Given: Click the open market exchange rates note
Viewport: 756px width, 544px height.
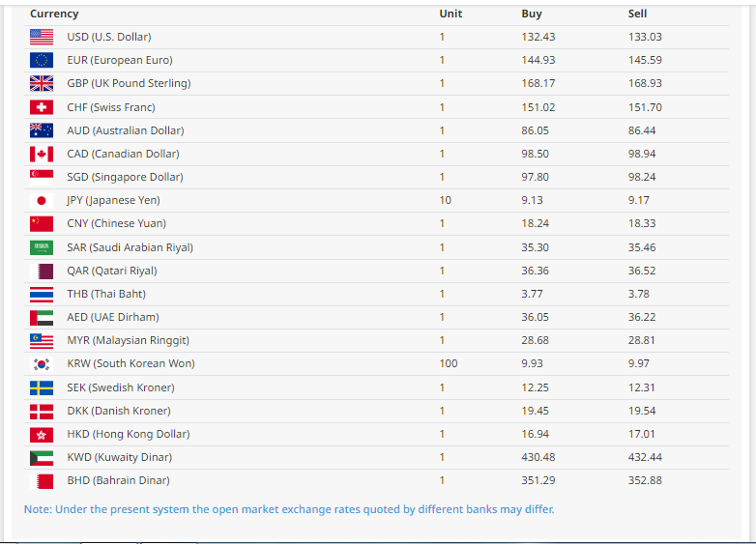Looking at the screenshot, I should pos(289,509).
